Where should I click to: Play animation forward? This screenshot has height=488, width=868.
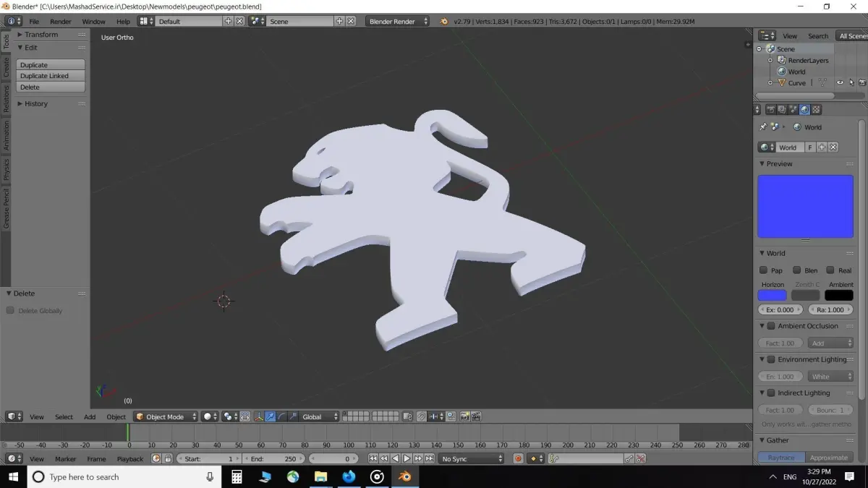(x=407, y=458)
